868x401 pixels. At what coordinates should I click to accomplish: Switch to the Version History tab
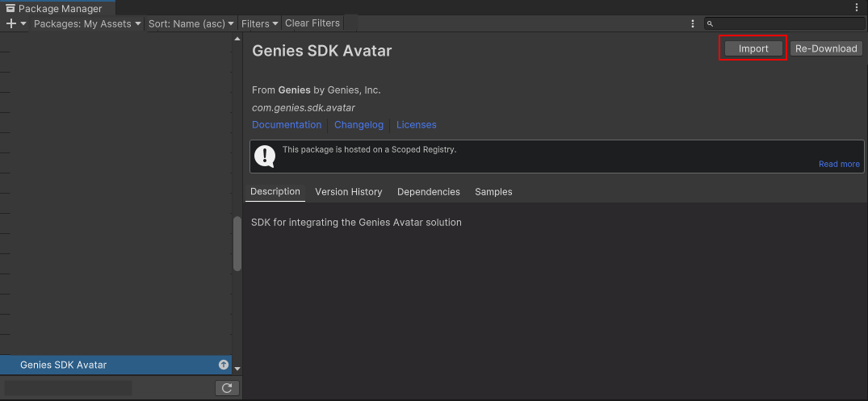coord(348,191)
